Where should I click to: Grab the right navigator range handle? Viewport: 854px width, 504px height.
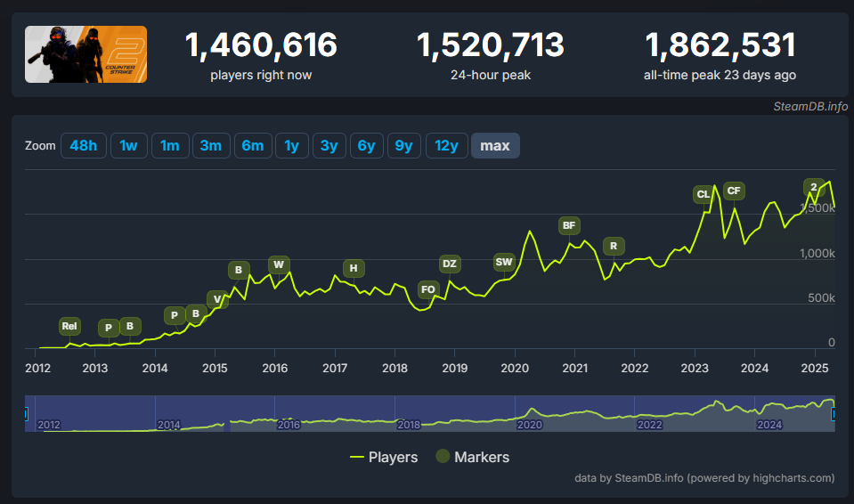[x=834, y=414]
